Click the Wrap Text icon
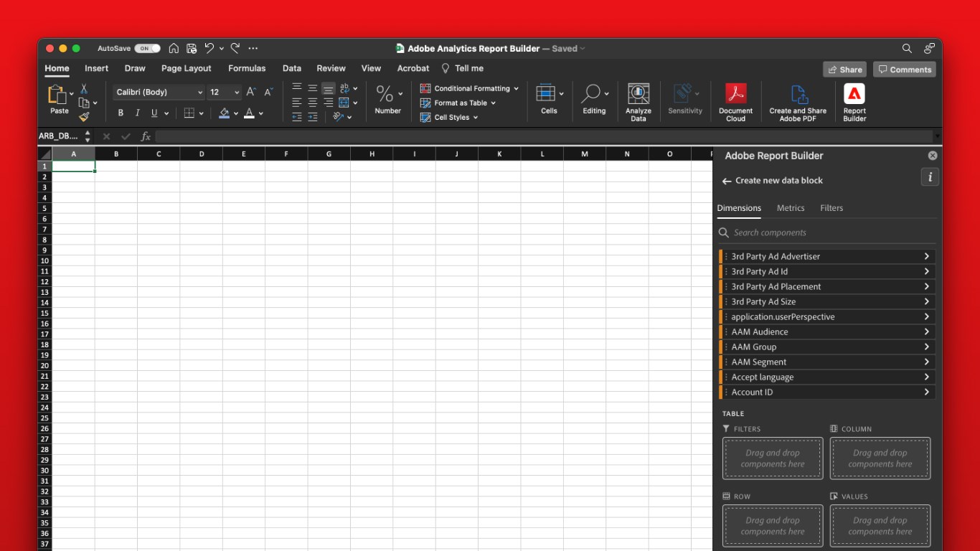 point(344,88)
